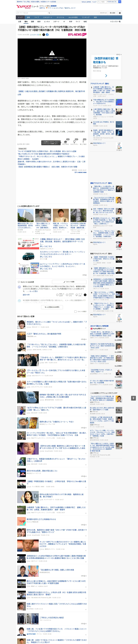Viewport: 138px width, 644px height.
Task: Click the top-bar ウェブ検索 input field
Action: click(108, 2)
